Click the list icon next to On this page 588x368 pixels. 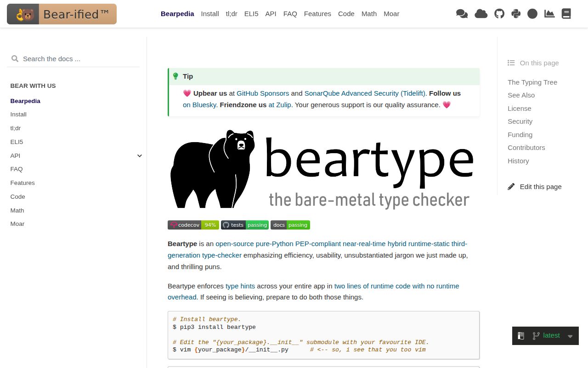click(511, 63)
